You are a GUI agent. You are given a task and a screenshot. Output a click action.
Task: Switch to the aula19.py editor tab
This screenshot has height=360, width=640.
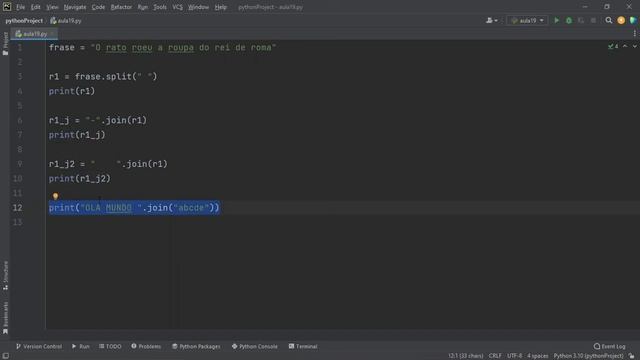(34, 34)
